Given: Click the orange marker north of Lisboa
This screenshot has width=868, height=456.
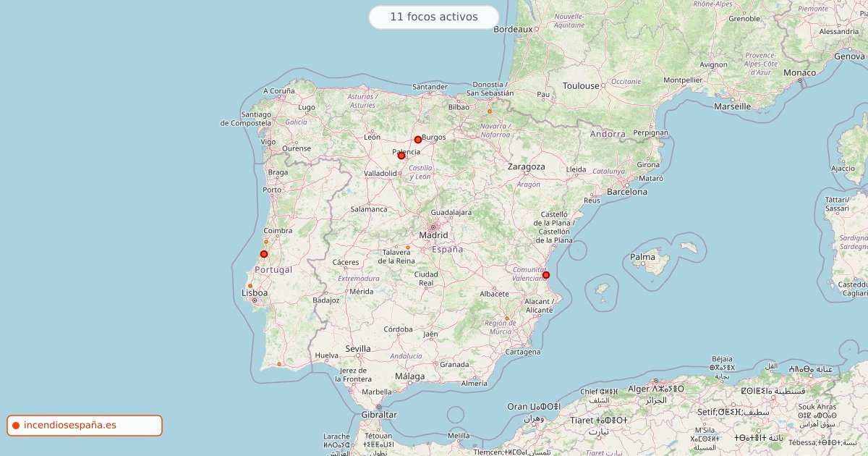Looking at the screenshot, I should click(250, 286).
